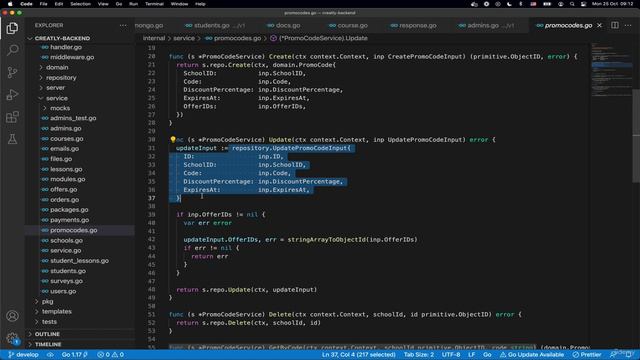Click the editor minimap
This screenshot has width=640, height=360.
point(611,69)
